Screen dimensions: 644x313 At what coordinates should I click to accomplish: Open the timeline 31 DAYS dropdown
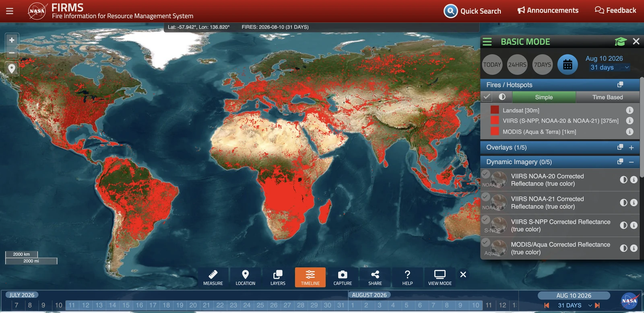(574, 305)
